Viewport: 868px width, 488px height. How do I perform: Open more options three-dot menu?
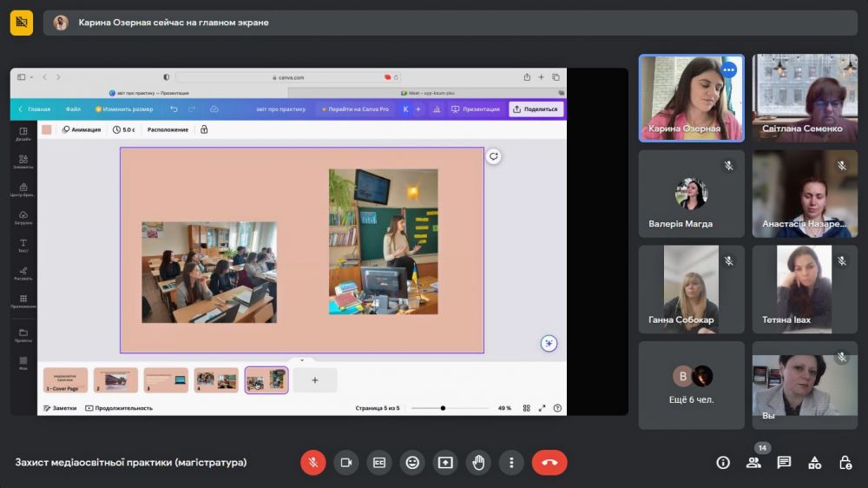[511, 463]
